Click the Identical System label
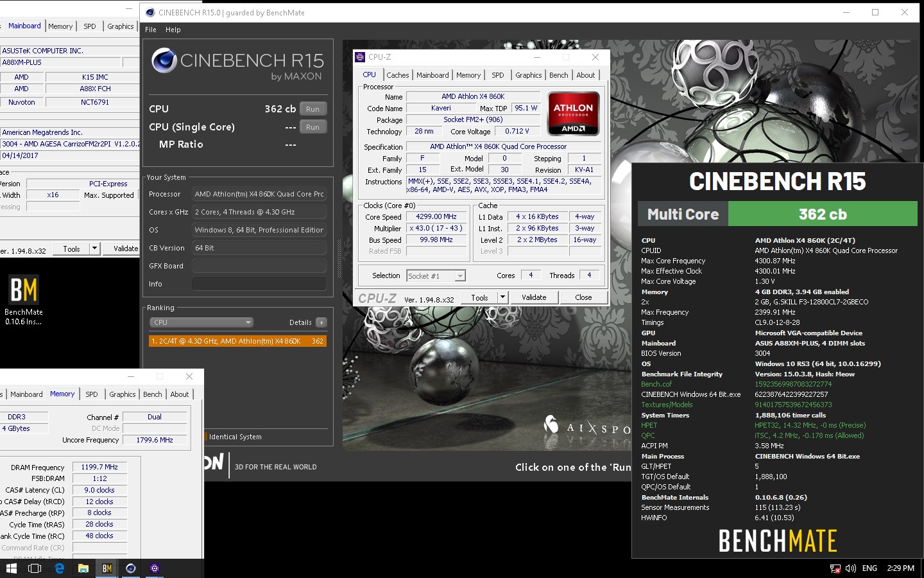924x578 pixels. tap(235, 437)
